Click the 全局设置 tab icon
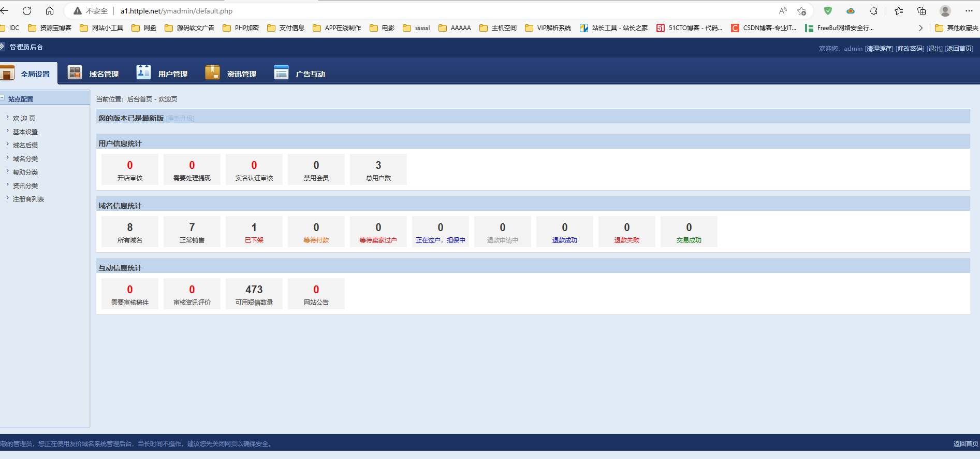This screenshot has height=459, width=980. point(7,73)
